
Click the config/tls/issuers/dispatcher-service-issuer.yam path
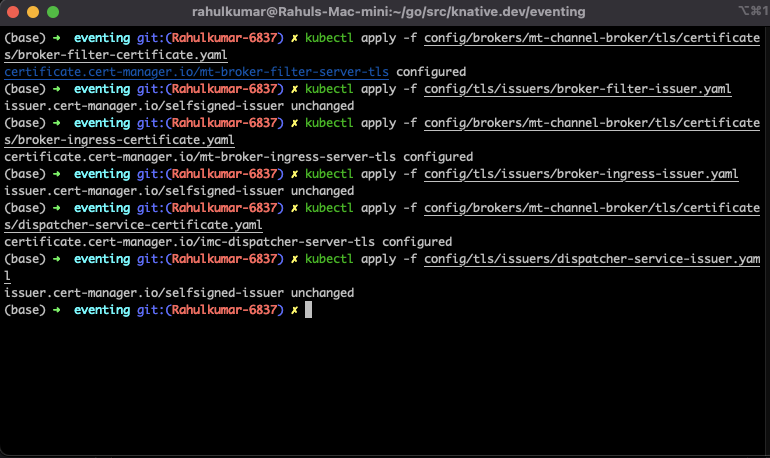pos(592,259)
